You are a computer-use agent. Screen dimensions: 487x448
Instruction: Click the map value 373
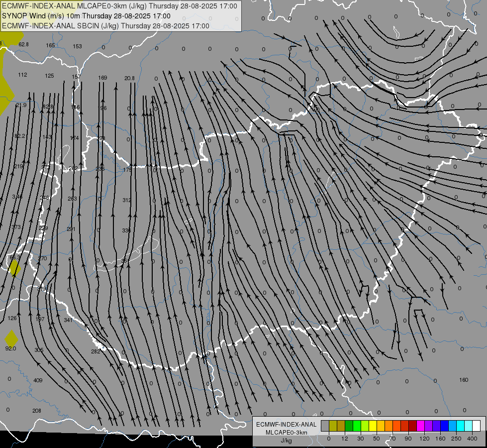pyautogui.click(x=16, y=227)
